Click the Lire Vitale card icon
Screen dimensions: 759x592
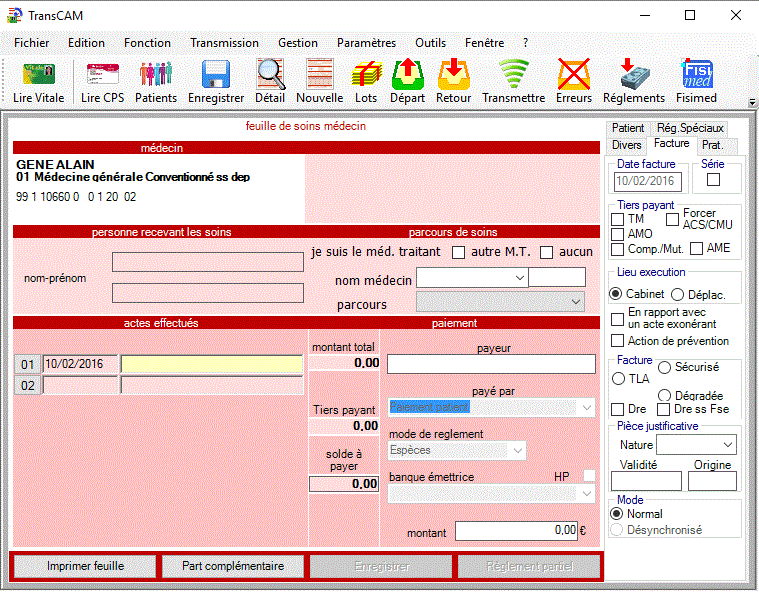(39, 75)
